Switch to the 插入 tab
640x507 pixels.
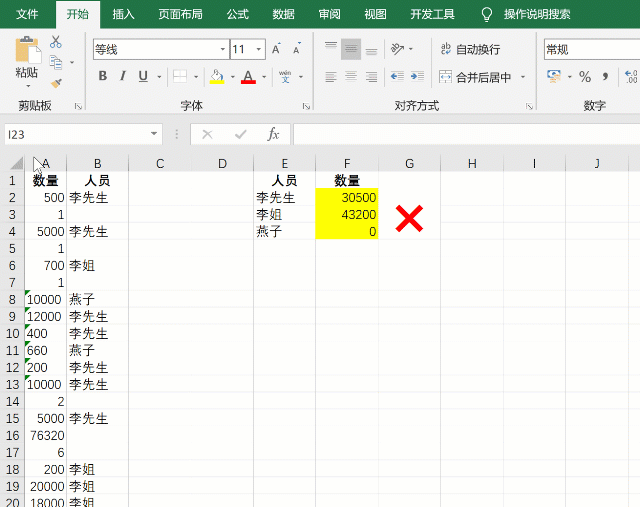coord(123,14)
